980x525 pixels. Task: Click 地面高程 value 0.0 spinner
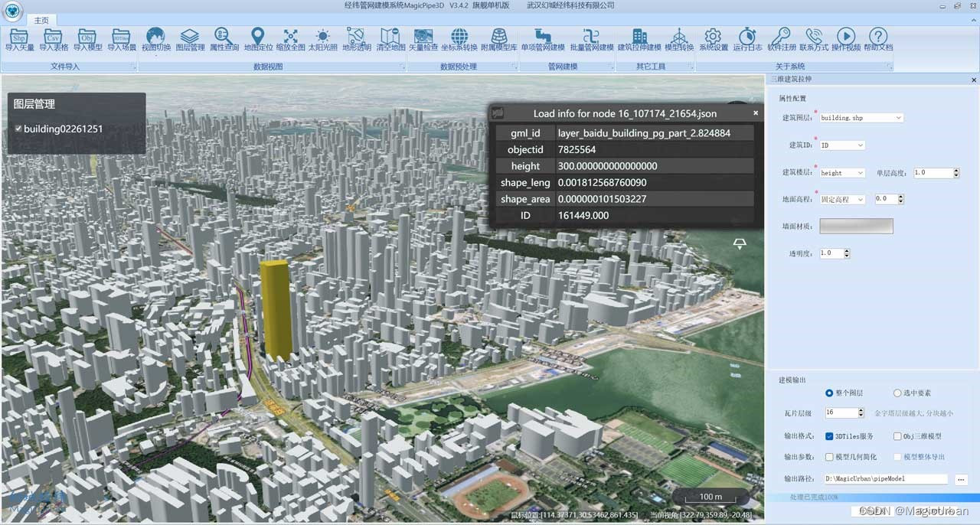(889, 199)
